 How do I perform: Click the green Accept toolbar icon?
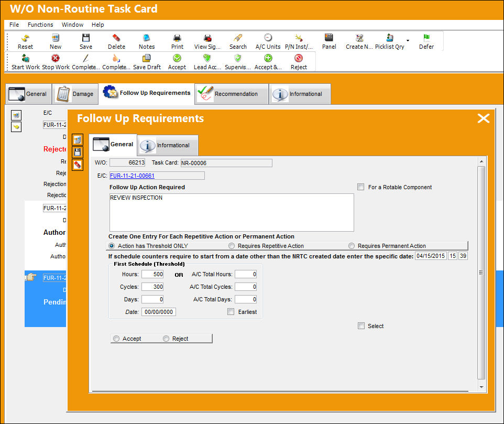point(177,59)
